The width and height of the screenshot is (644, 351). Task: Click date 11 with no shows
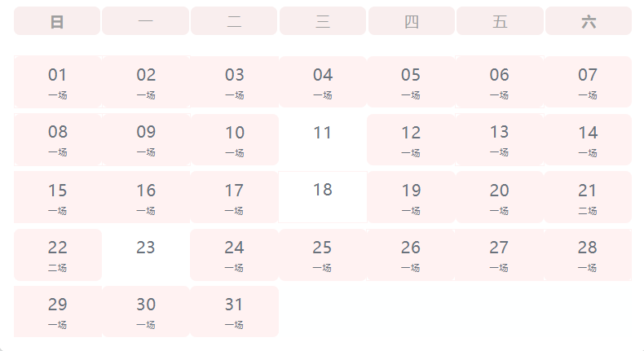[x=323, y=139]
